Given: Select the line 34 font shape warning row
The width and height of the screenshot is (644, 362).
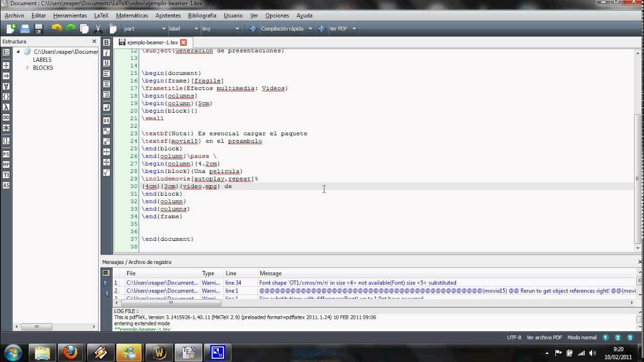Looking at the screenshot, I should [375, 283].
